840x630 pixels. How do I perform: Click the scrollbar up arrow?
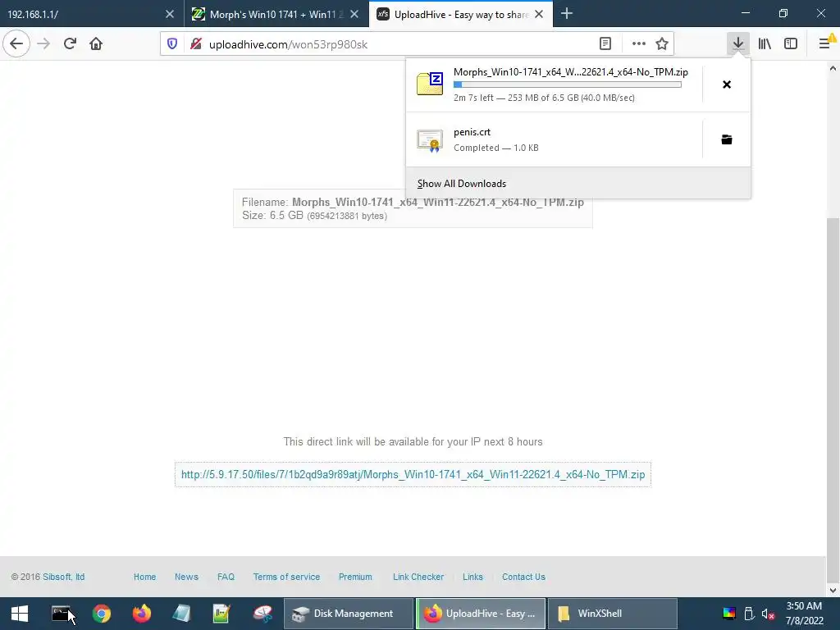(x=833, y=68)
